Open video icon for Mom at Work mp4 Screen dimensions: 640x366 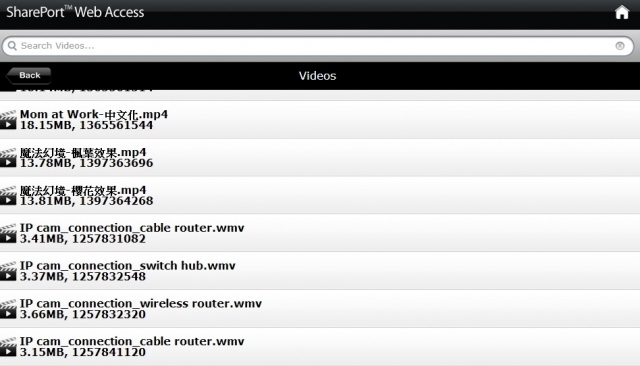coord(8,120)
